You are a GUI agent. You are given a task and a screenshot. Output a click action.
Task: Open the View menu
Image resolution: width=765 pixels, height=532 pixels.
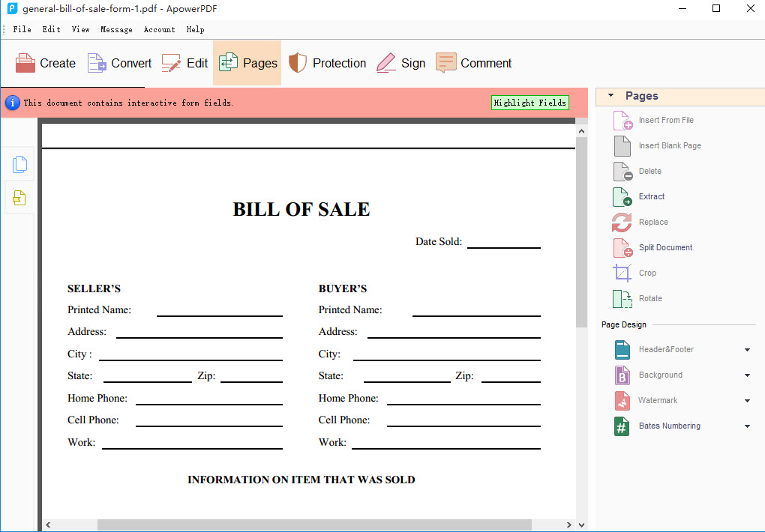(80, 29)
